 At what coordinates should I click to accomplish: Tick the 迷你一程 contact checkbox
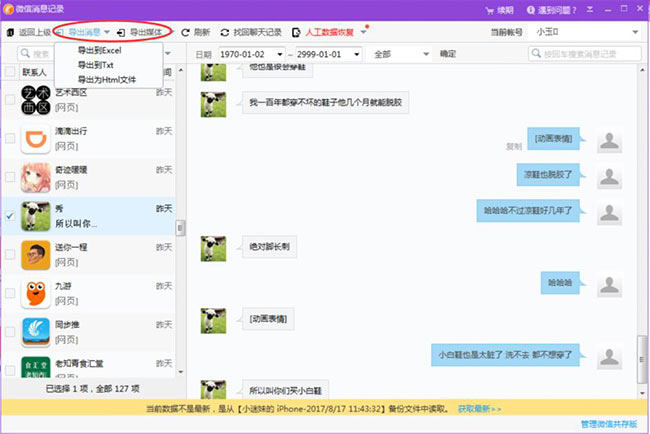pyautogui.click(x=10, y=255)
